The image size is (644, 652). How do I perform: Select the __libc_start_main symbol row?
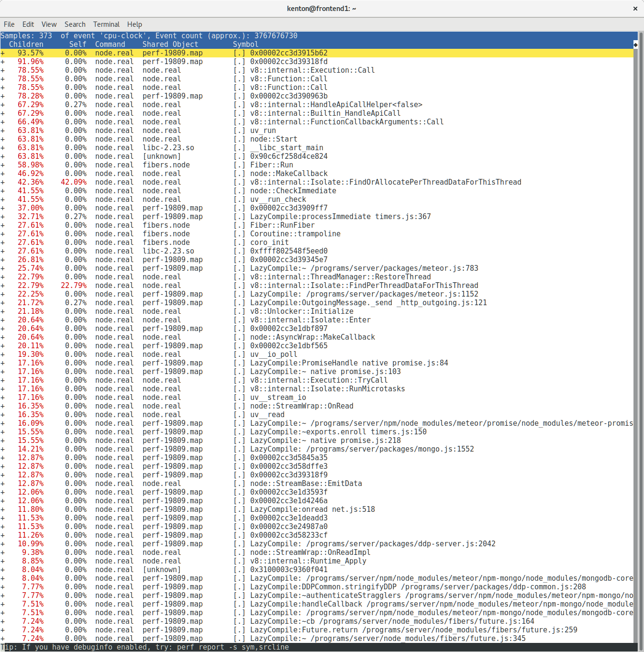(x=286, y=148)
